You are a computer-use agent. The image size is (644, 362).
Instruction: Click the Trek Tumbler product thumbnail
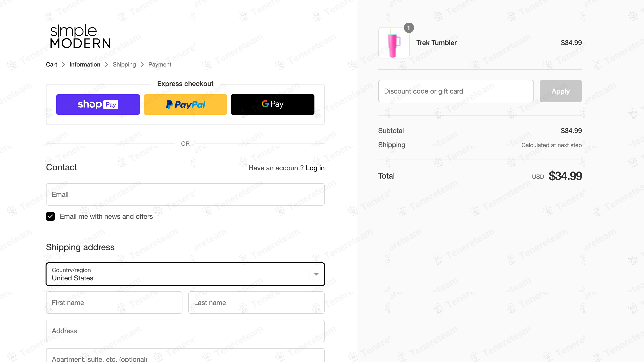[x=394, y=43]
